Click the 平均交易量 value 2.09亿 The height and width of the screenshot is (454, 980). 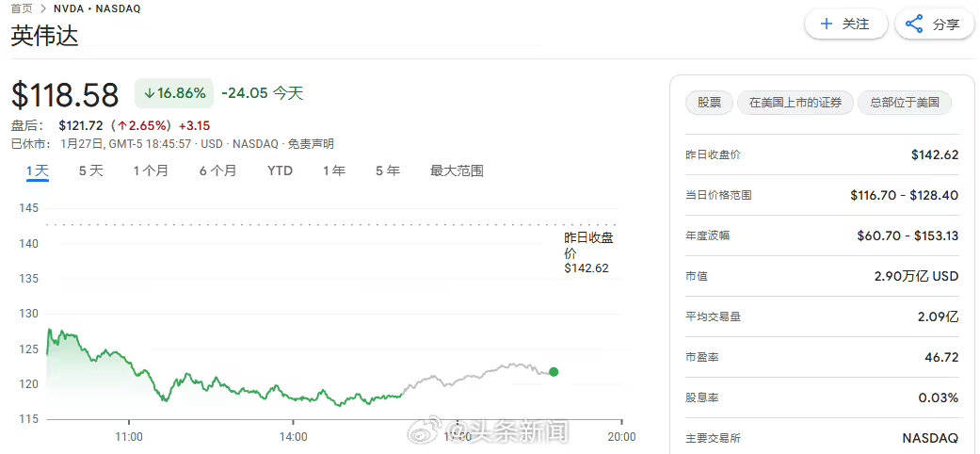(939, 316)
